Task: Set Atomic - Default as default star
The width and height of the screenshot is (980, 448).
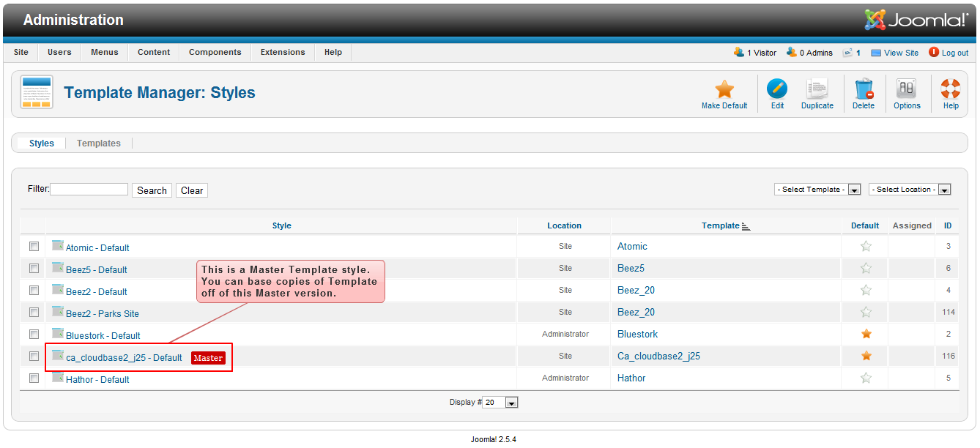Action: point(866,247)
